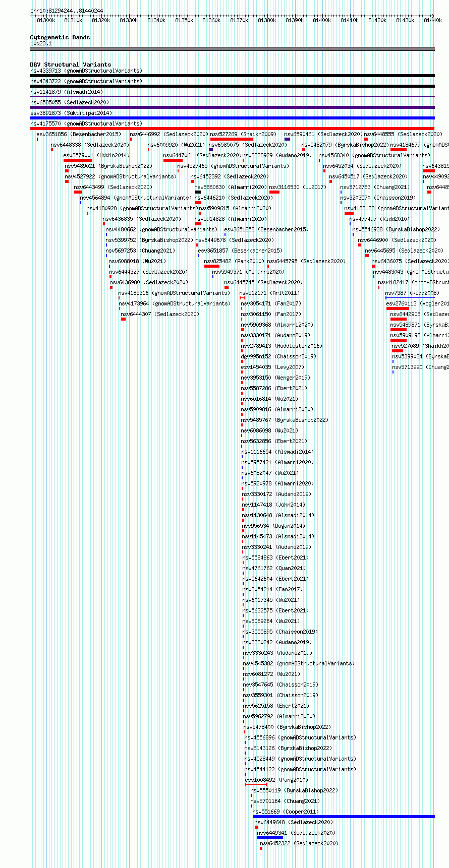Select nsv3203570 (Chaisson2019) variant
This screenshot has height=868, width=449.
[x=378, y=198]
